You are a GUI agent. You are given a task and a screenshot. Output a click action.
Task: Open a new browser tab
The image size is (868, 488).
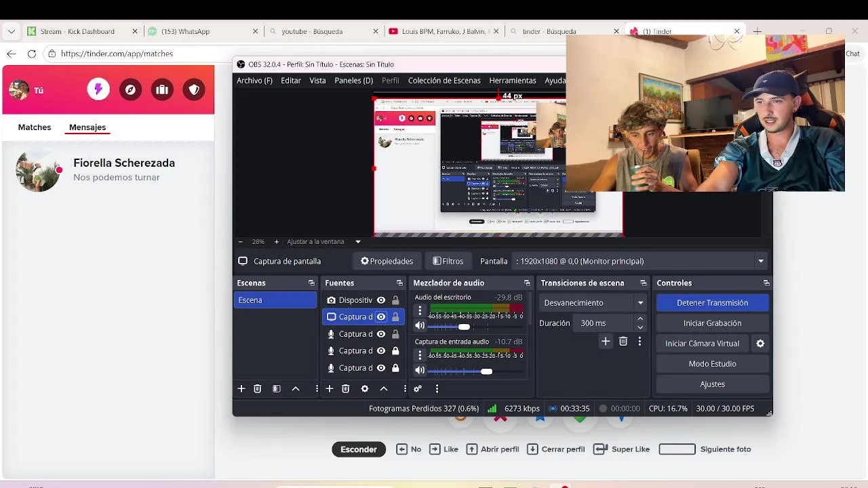pyautogui.click(x=757, y=31)
